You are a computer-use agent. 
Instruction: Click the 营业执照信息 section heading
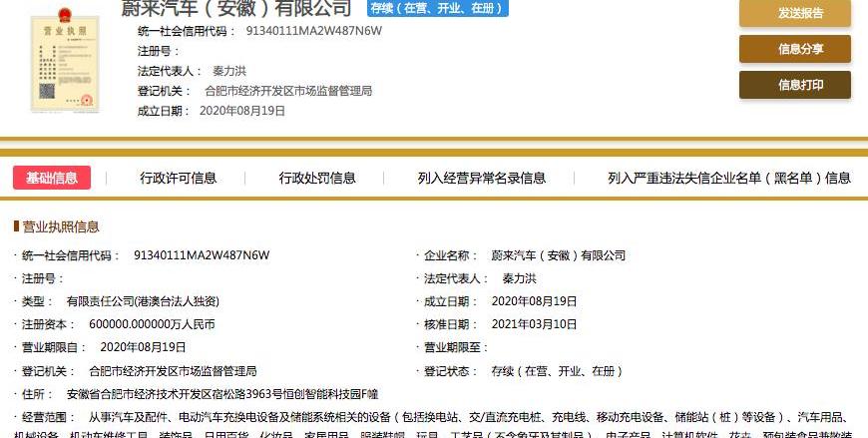tap(60, 226)
